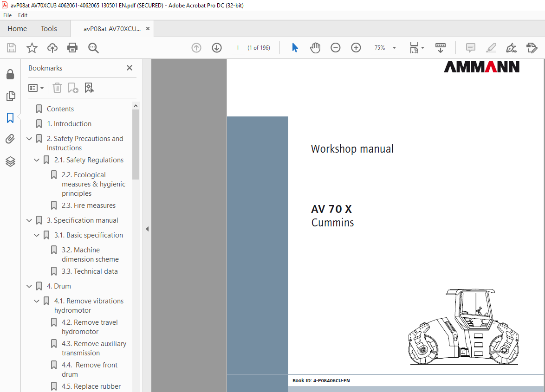The width and height of the screenshot is (545, 392).
Task: Jump to 1. Introduction bookmark
Action: tap(69, 124)
